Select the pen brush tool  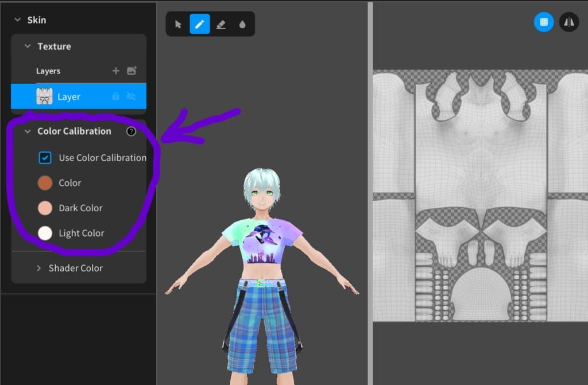(x=199, y=24)
